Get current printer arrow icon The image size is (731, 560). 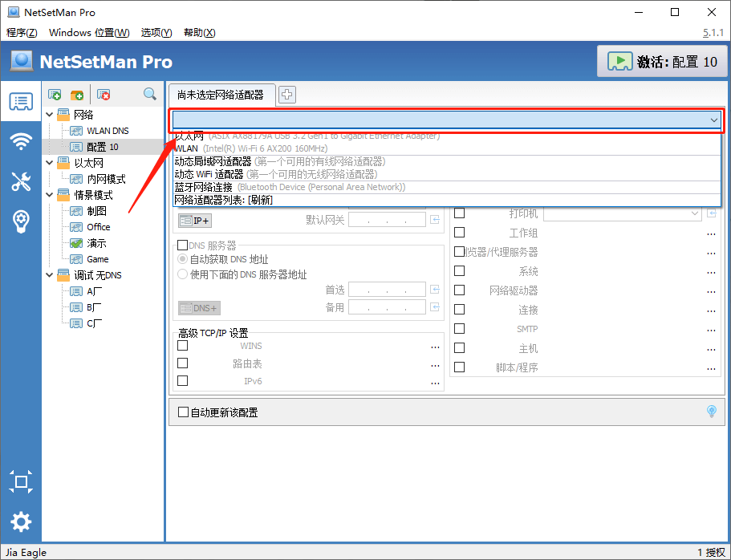(x=712, y=213)
